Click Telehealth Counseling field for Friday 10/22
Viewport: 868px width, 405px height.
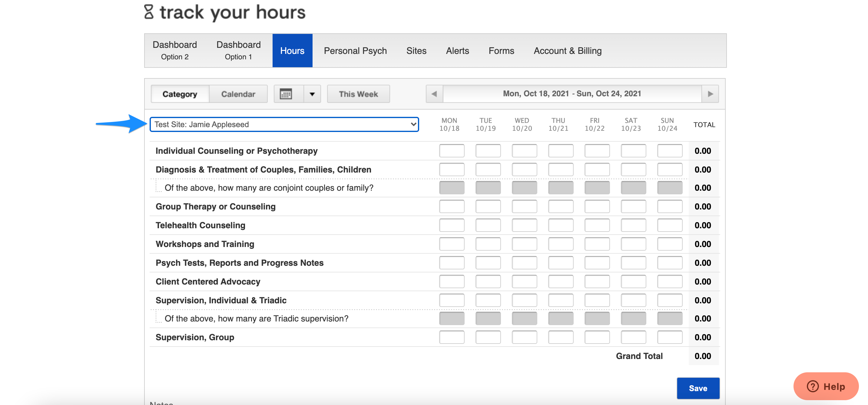597,226
